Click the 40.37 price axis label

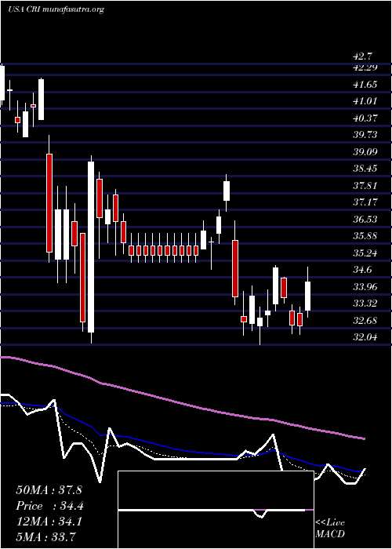click(365, 118)
